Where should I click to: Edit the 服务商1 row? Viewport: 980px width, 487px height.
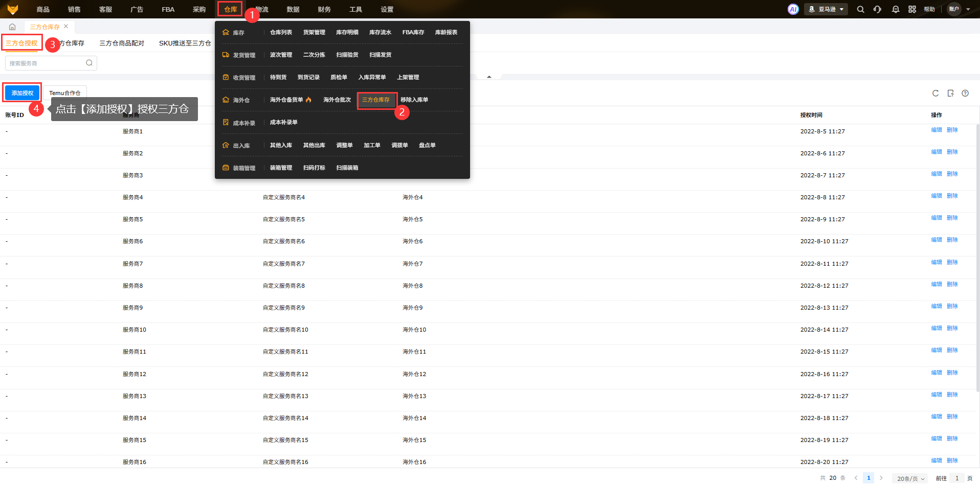click(x=937, y=130)
